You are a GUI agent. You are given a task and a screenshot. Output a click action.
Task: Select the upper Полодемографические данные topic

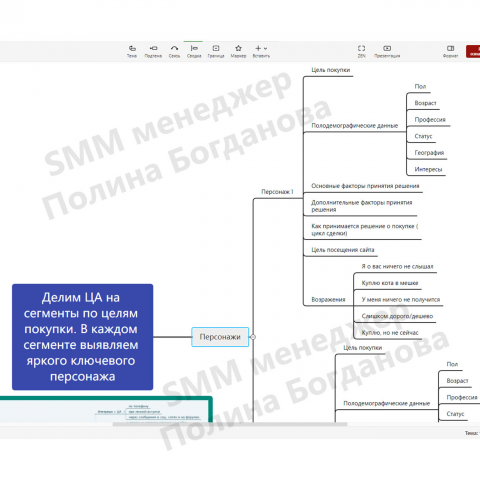[x=355, y=126]
